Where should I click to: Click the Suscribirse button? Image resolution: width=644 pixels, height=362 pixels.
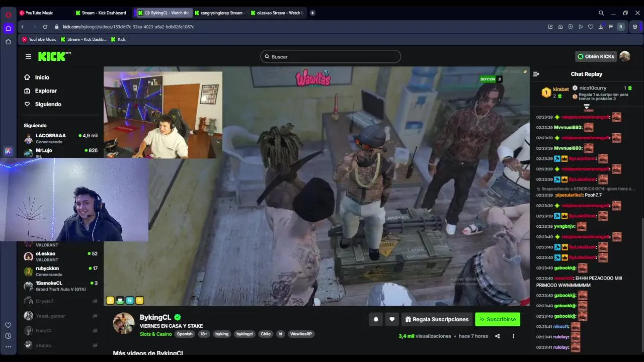[498, 319]
